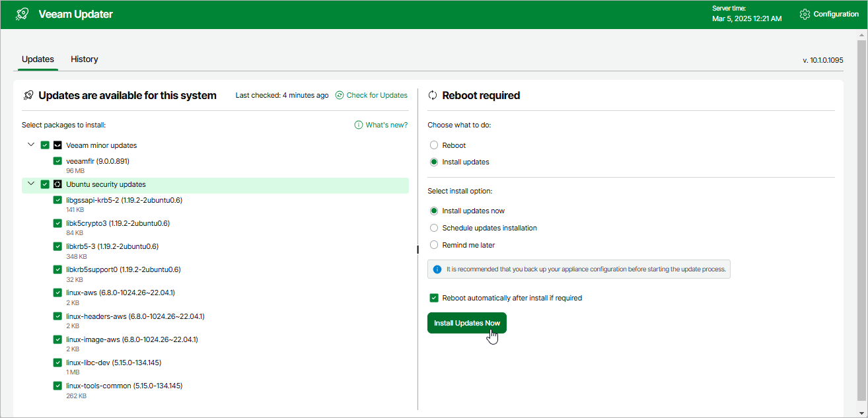Click the Install Updates Now button
This screenshot has width=868, height=418.
[x=466, y=323]
